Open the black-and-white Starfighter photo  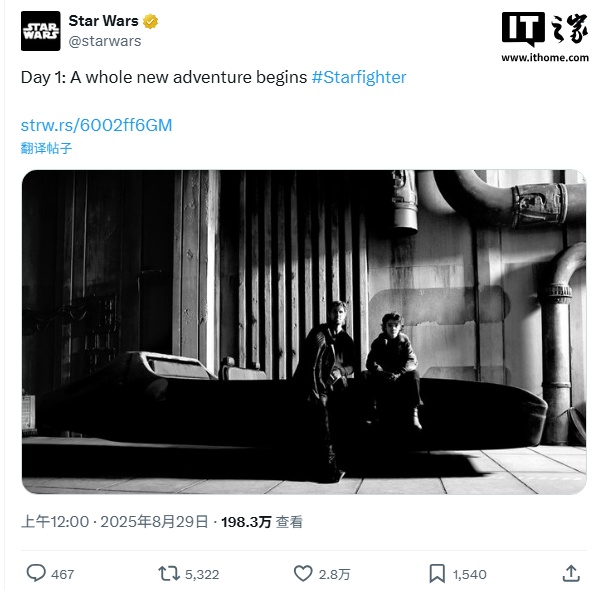click(x=304, y=332)
